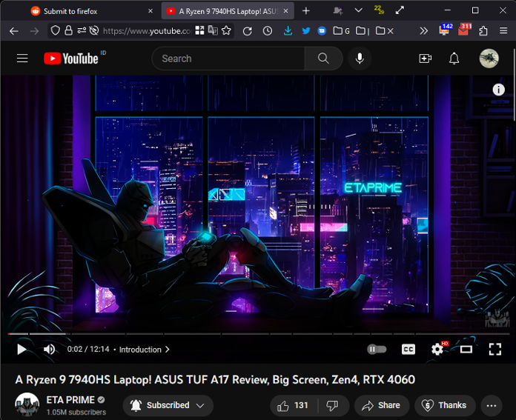Open the extension icon with 142 badge
The height and width of the screenshot is (420, 516).
click(446, 30)
